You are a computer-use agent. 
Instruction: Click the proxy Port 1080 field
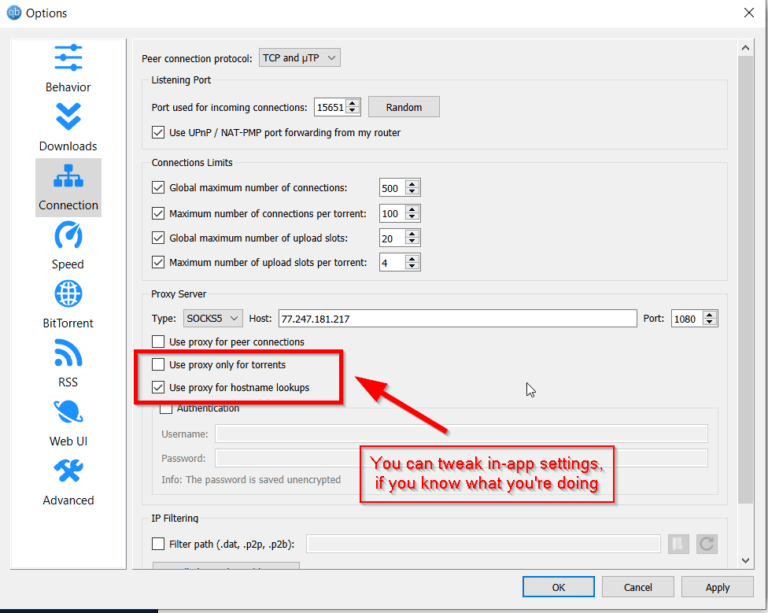pyautogui.click(x=687, y=318)
